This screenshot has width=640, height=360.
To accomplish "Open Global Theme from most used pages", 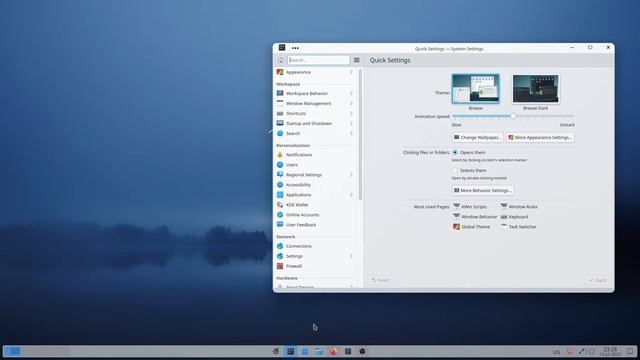I will tap(471, 227).
